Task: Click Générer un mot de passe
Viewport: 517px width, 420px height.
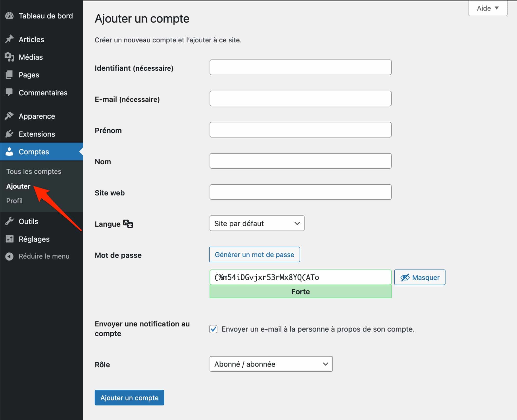Action: coord(255,254)
